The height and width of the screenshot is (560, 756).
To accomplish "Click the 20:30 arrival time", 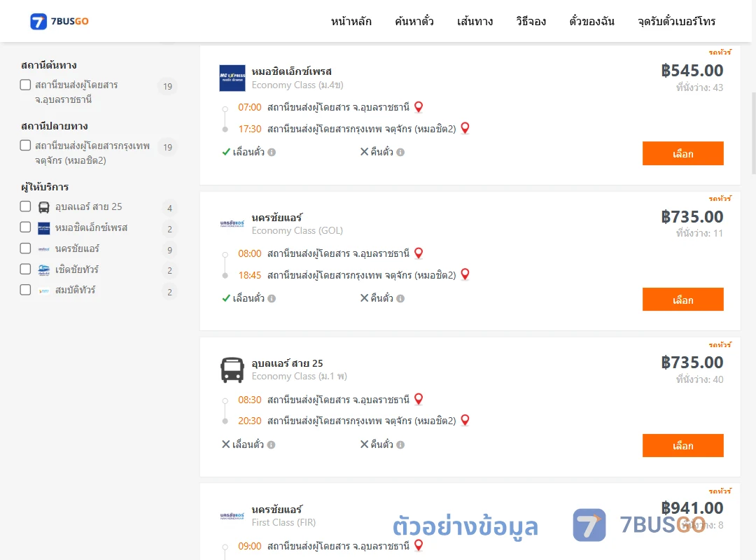I will coord(250,421).
